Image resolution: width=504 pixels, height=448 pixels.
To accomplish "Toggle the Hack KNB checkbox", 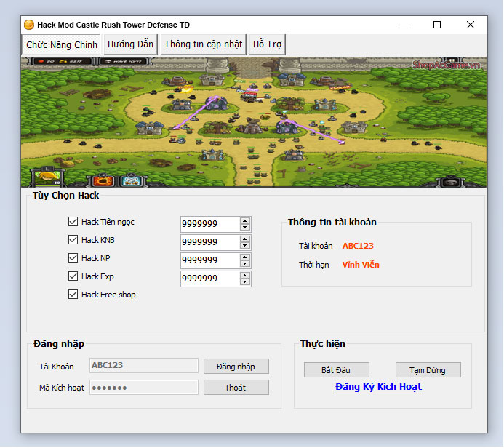I will click(73, 240).
